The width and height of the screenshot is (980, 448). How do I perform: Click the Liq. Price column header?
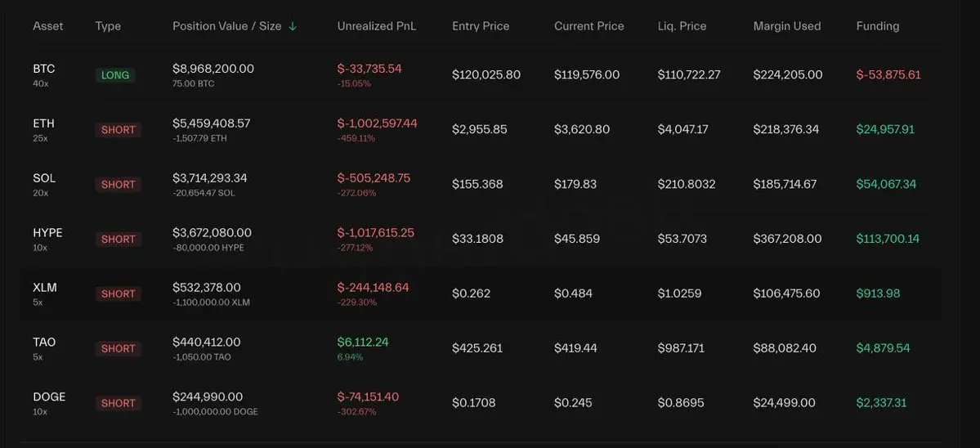coord(682,26)
